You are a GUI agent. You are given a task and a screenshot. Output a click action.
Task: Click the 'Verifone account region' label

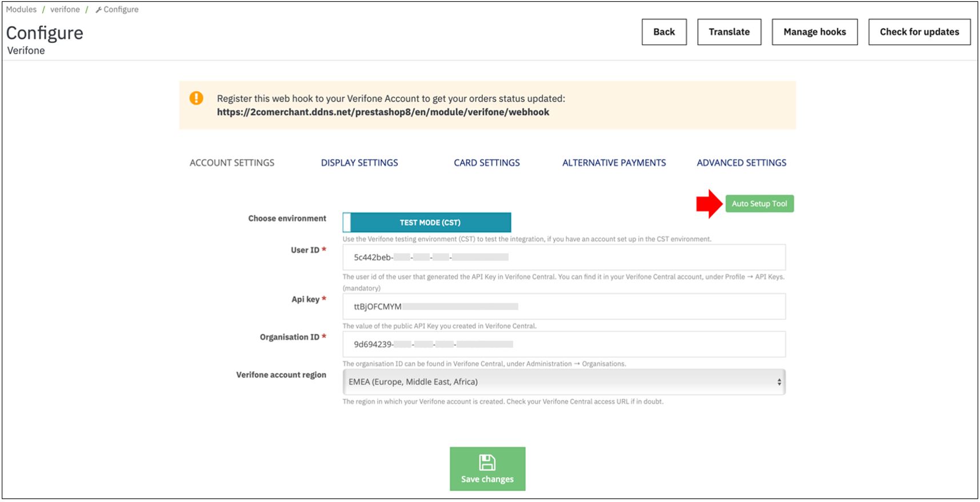click(x=281, y=375)
